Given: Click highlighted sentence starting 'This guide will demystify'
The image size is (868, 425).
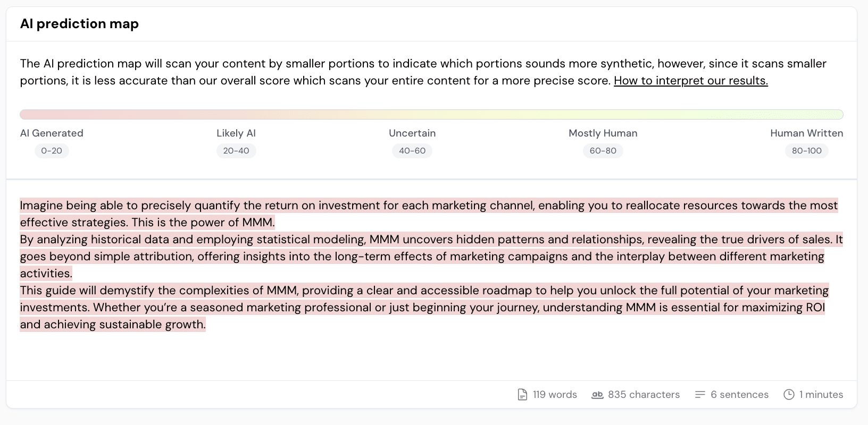Looking at the screenshot, I should [424, 291].
